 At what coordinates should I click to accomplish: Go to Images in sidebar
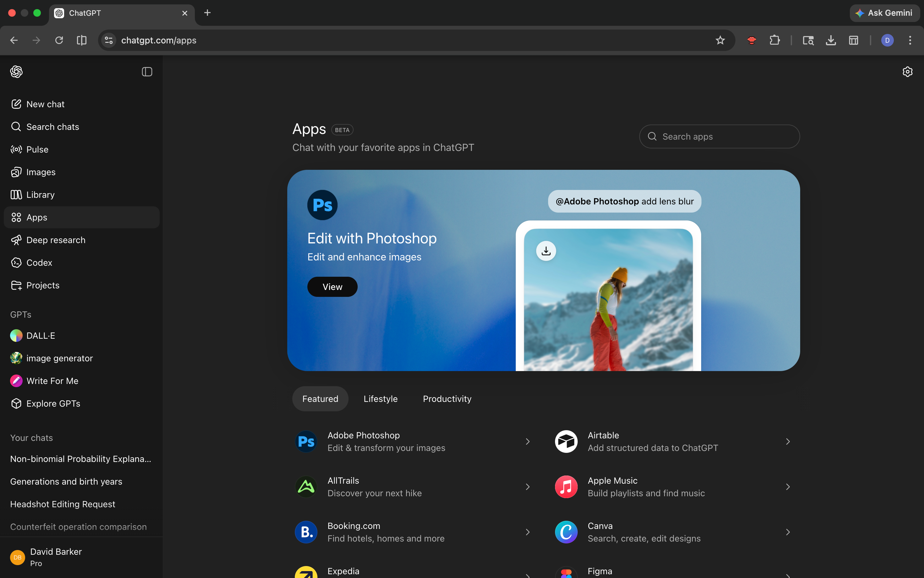tap(81, 172)
